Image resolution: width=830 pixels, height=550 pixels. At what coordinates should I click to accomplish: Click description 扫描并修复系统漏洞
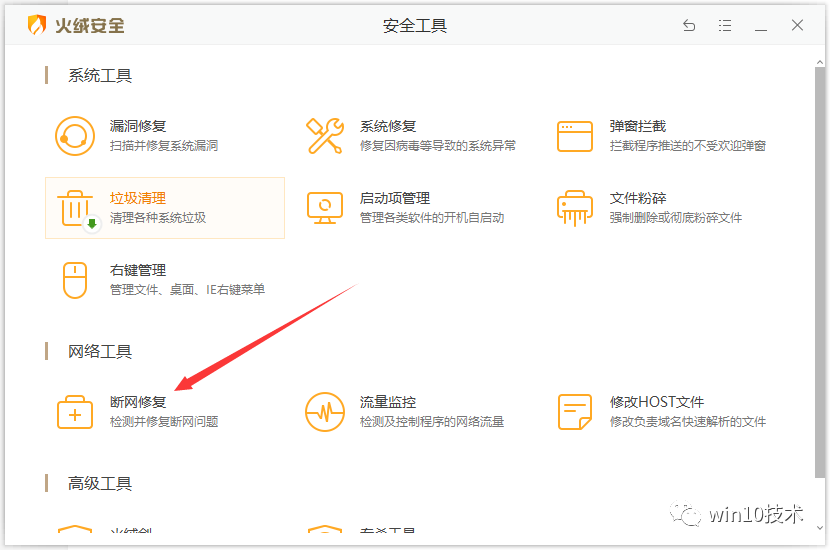click(x=164, y=146)
